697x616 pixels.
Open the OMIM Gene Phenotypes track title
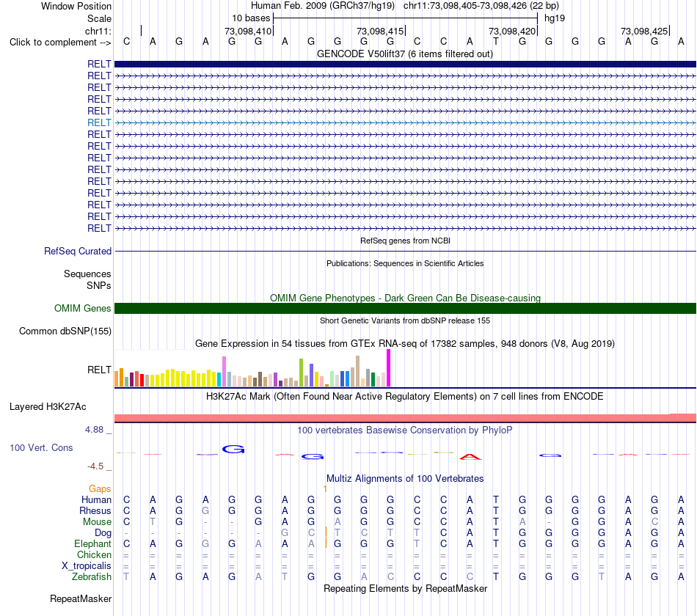point(405,298)
